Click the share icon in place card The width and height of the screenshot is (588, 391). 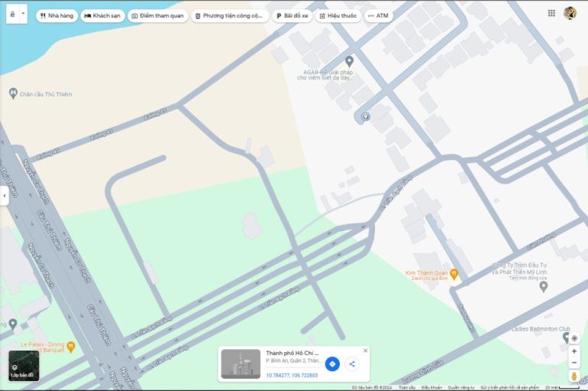[351, 364]
